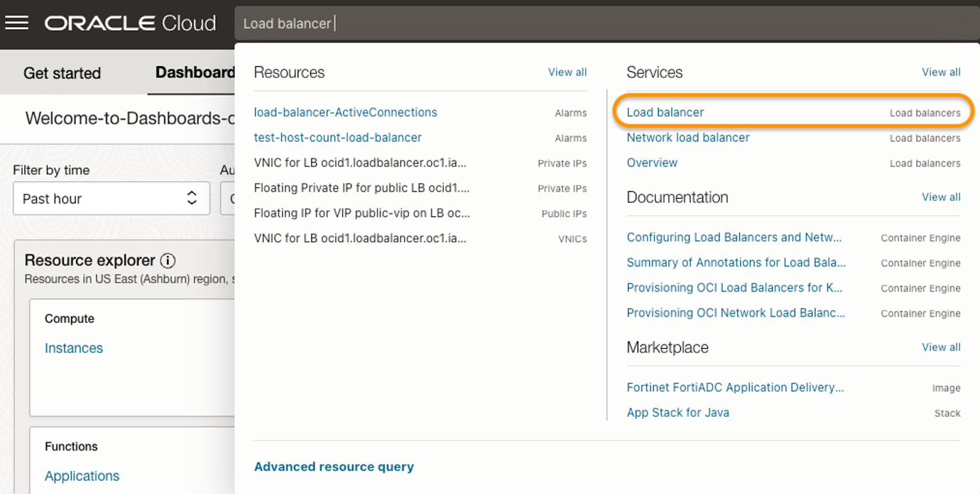Open Applications under Functions
The image size is (980, 494).
click(x=82, y=476)
